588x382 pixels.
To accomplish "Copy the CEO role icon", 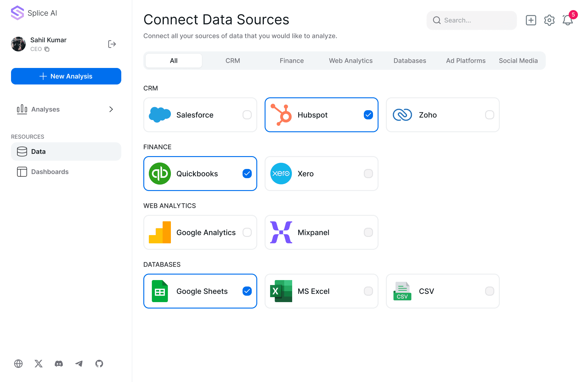I will click(x=47, y=49).
